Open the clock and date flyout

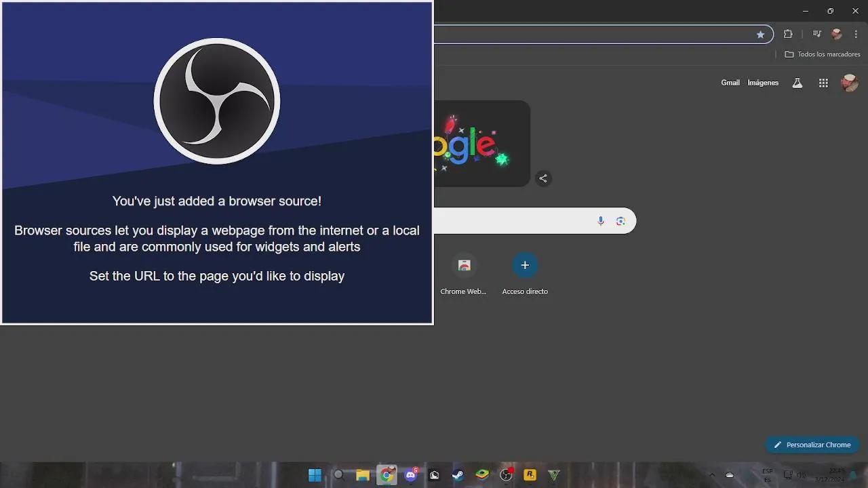click(830, 475)
